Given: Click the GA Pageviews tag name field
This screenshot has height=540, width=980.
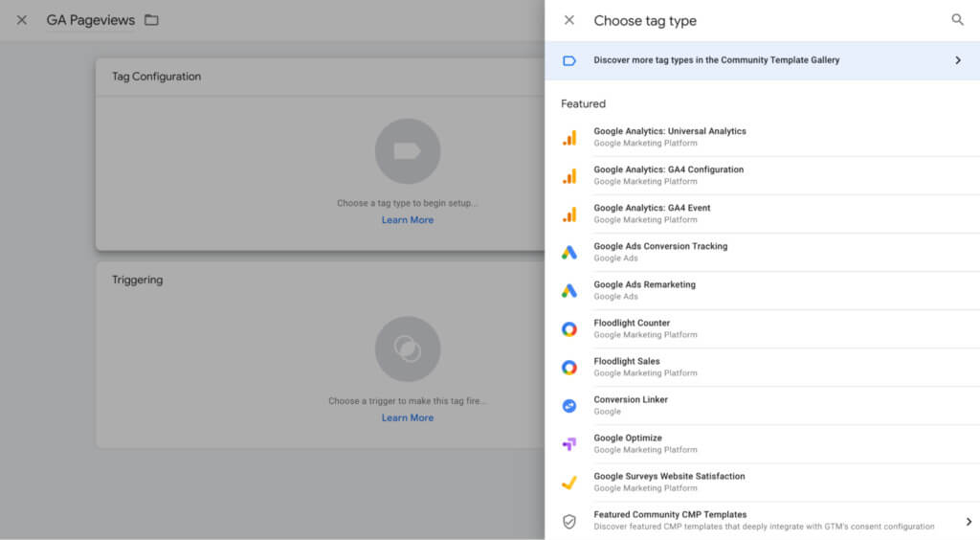Looking at the screenshot, I should coord(91,20).
